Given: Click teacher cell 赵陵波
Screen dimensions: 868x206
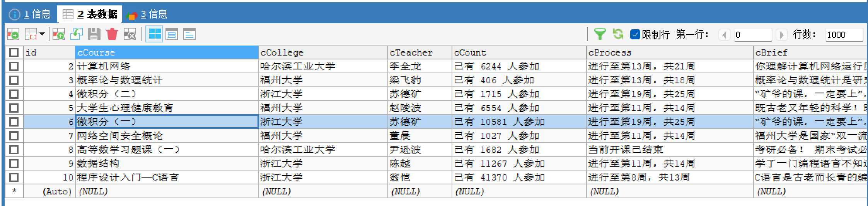Looking at the screenshot, I should (420, 108).
